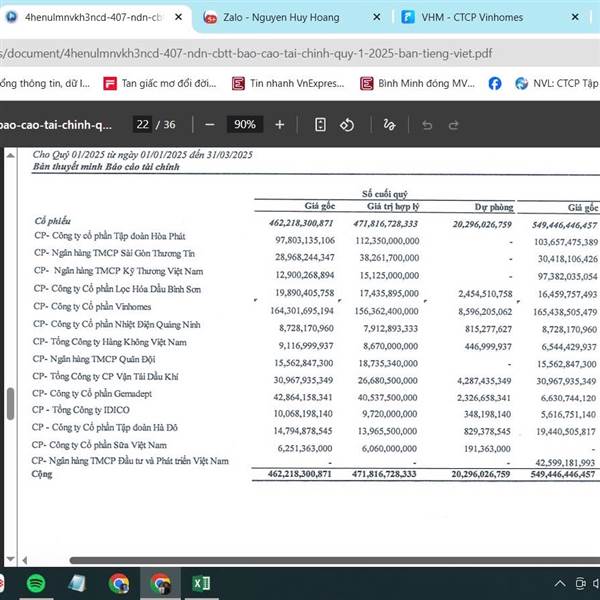Viewport: 600px width, 600px height.
Task: Open the active Chrome window in taskbar
Action: [x=160, y=584]
